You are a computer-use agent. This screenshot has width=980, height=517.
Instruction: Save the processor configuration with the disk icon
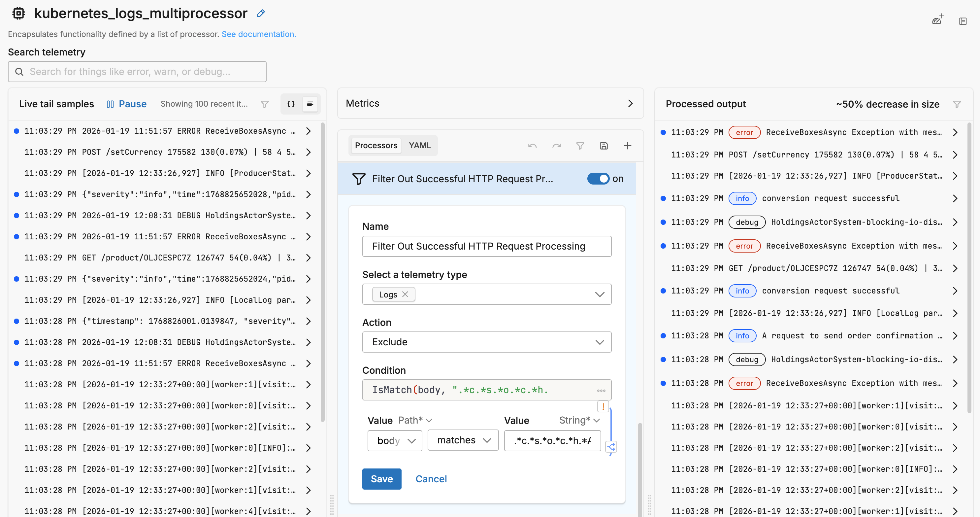click(604, 146)
